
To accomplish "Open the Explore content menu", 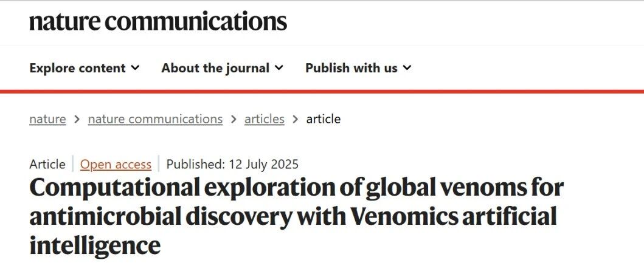I will (85, 67).
